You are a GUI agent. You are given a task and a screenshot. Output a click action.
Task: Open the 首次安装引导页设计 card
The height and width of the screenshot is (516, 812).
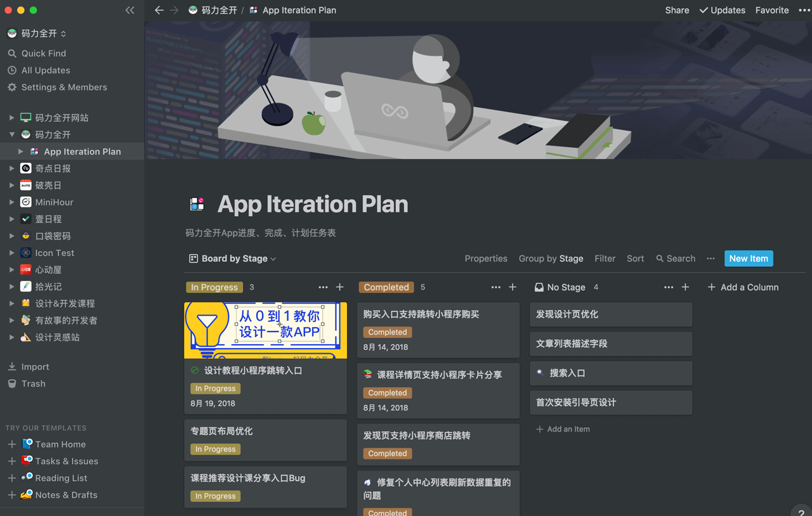611,403
